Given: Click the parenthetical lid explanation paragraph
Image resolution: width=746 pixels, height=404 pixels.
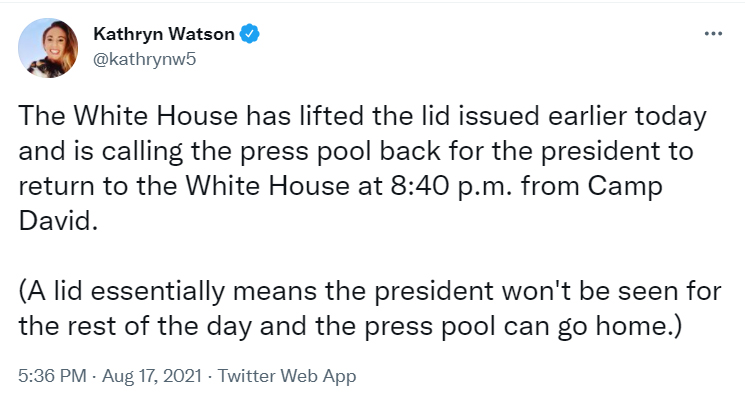Looking at the screenshot, I should tap(370, 308).
